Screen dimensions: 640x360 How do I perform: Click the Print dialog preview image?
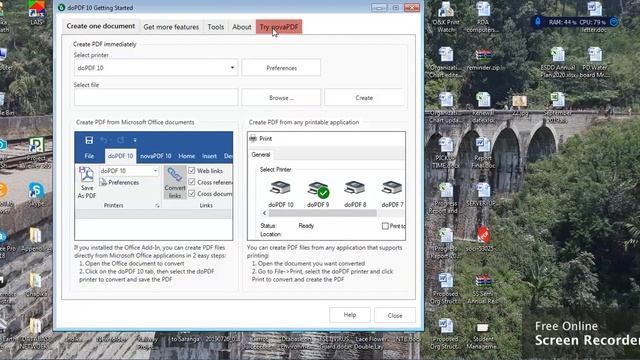click(x=327, y=186)
